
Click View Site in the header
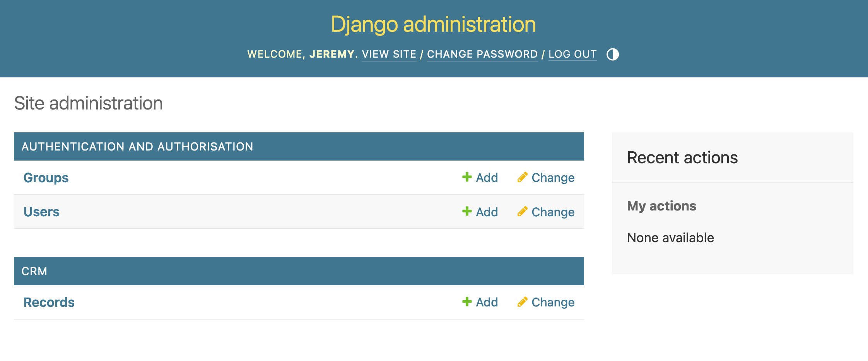coord(389,54)
